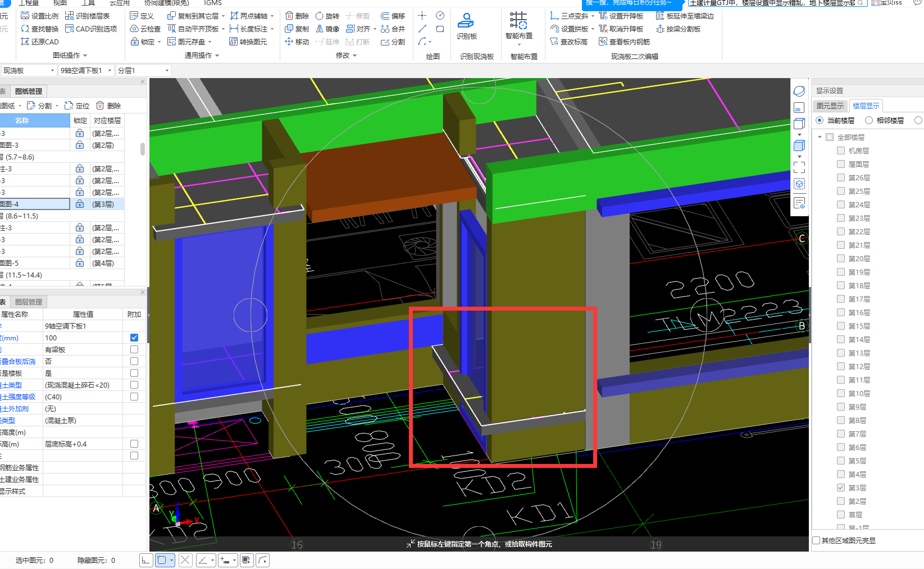Click the 设置比例 (set scale) tool
The width and height of the screenshot is (924, 569).
pos(39,16)
